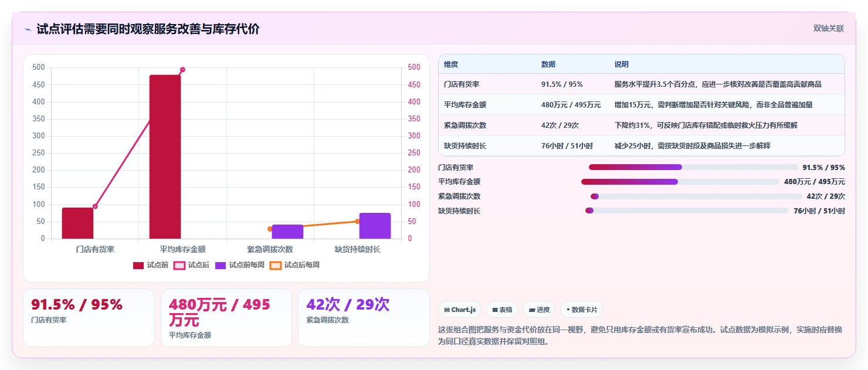Click the 数据卡片 tag icon
The height and width of the screenshot is (370, 868).
pyautogui.click(x=568, y=310)
